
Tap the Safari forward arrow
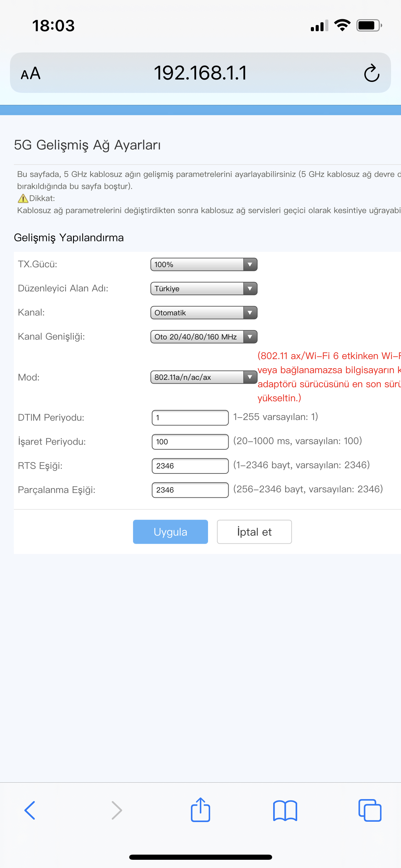point(117,810)
